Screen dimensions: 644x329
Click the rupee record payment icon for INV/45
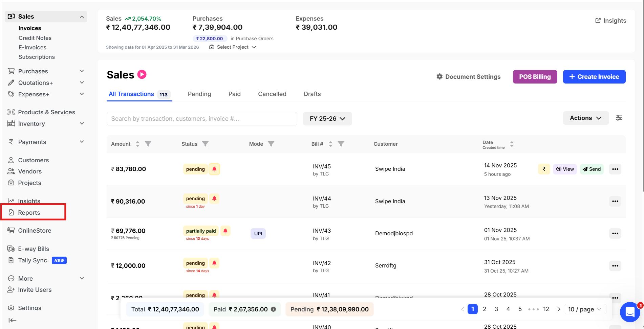(x=544, y=169)
